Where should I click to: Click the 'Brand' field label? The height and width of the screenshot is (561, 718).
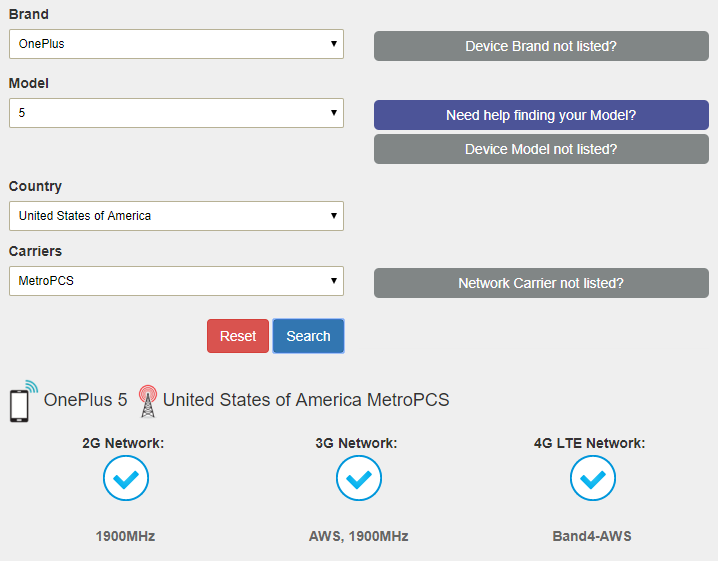pyautogui.click(x=28, y=14)
